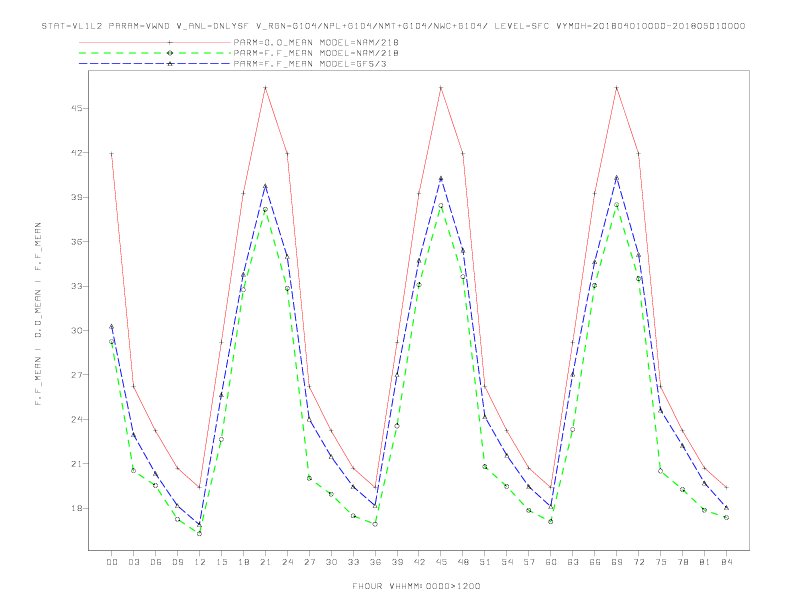This screenshot has width=792, height=612.
Task: Click x-axis forecast hour label 63
Action: pyautogui.click(x=573, y=562)
